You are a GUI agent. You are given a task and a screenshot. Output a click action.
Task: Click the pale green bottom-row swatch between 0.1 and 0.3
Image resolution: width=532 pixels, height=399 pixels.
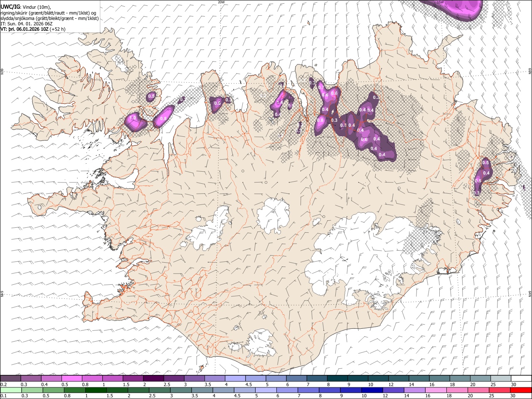(x=11, y=390)
